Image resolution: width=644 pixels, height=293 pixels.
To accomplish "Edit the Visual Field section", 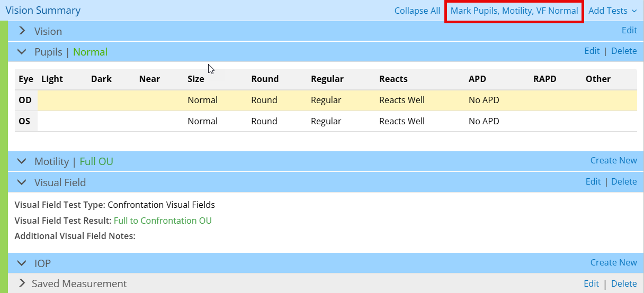I will pos(593,181).
